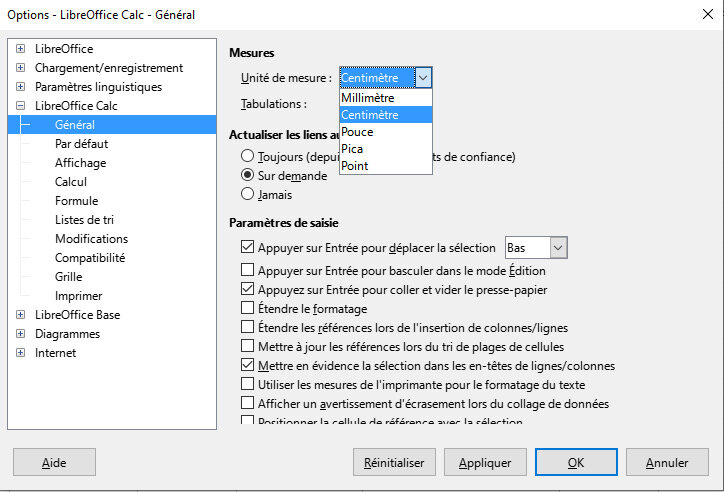Screen dimensions: 724x492
Task: Open the Bas direction dropdown
Action: (x=558, y=247)
